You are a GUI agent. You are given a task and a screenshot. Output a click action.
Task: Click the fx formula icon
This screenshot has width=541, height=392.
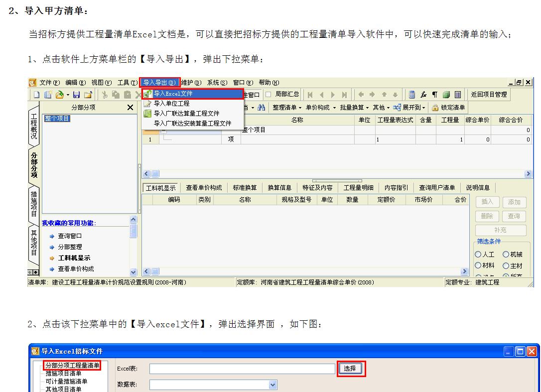423,95
